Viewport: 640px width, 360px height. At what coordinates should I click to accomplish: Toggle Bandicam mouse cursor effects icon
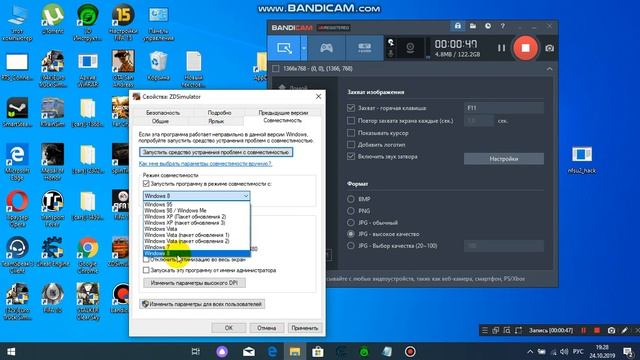(391, 42)
